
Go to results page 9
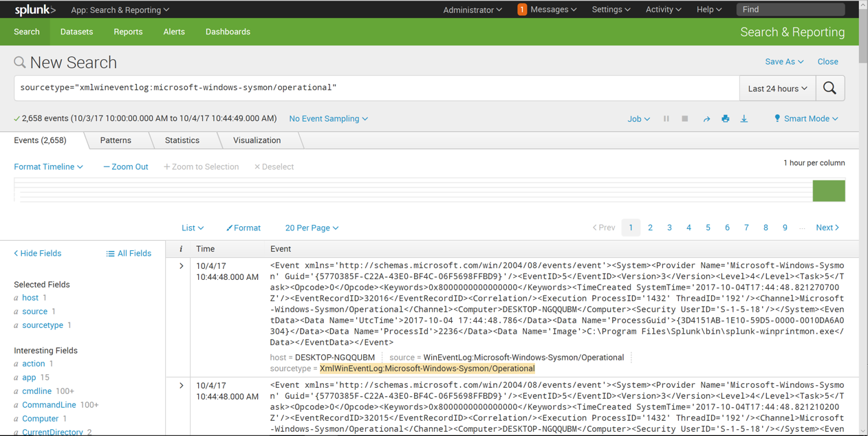pos(785,228)
